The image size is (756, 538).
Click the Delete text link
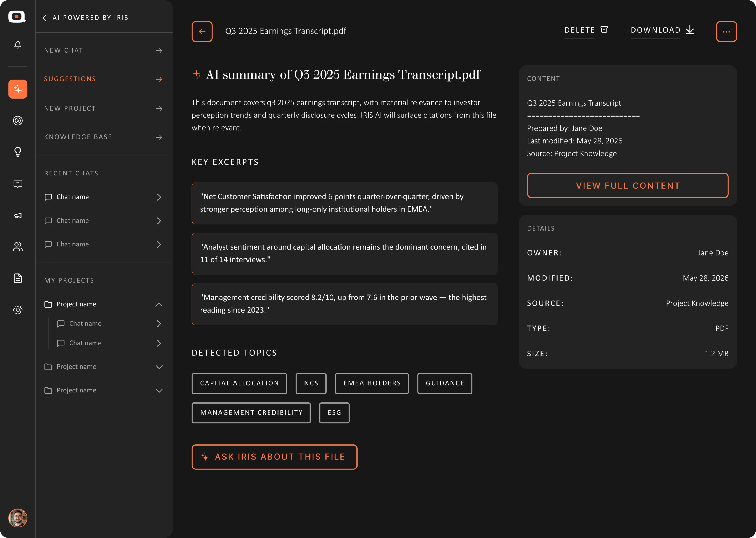coord(580,30)
